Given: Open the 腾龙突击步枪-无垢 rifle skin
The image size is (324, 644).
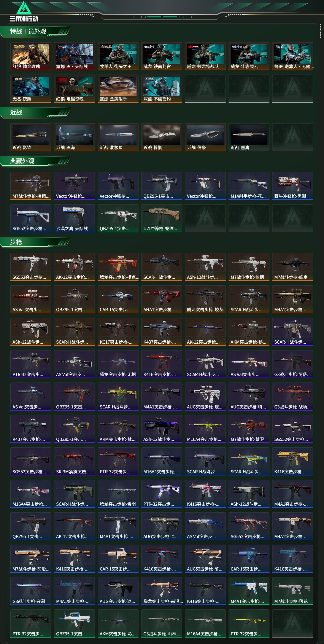Looking at the screenshot, I should click(x=118, y=364).
